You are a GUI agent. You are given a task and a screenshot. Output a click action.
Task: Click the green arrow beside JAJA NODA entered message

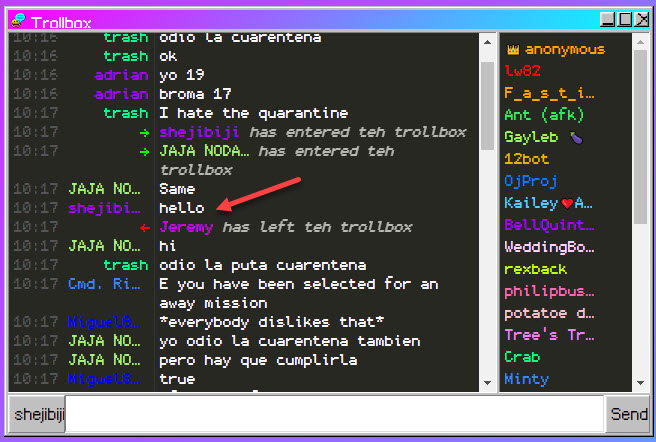click(144, 151)
